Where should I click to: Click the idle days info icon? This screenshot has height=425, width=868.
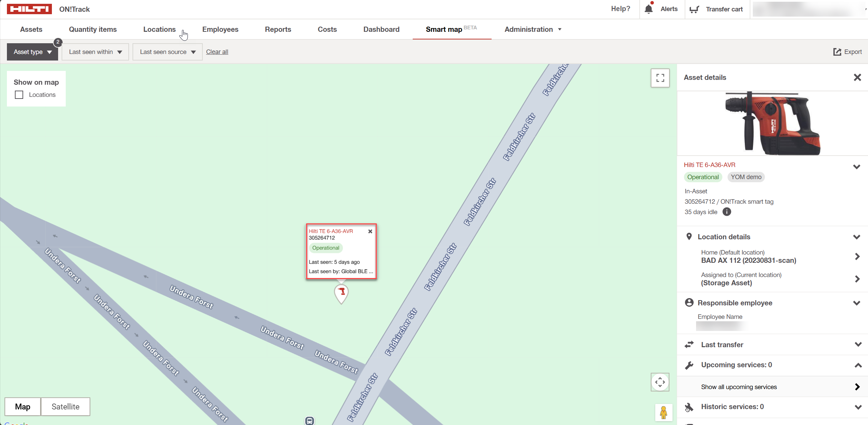pos(727,212)
